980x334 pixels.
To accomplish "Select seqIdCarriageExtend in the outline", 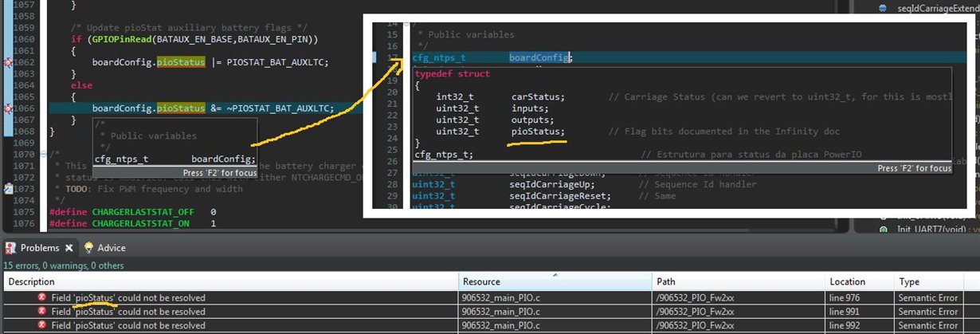I will point(937,8).
